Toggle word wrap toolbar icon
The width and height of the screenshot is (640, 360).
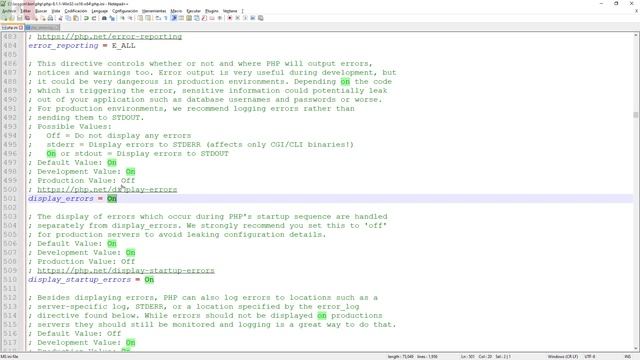click(x=158, y=18)
